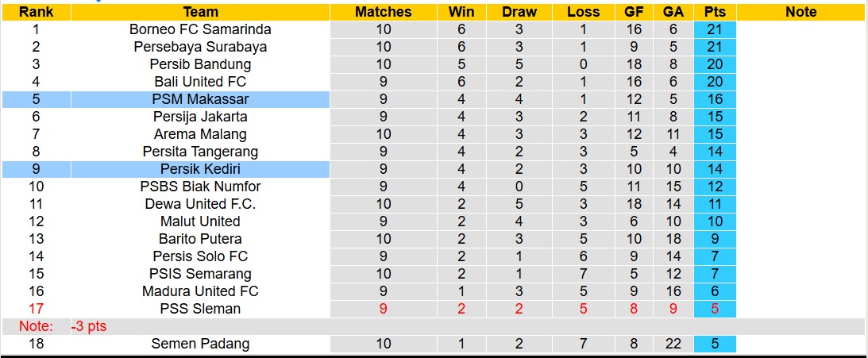Viewport: 868px width, 358px height.
Task: Open the Persik Kediri team entry
Action: click(200, 169)
